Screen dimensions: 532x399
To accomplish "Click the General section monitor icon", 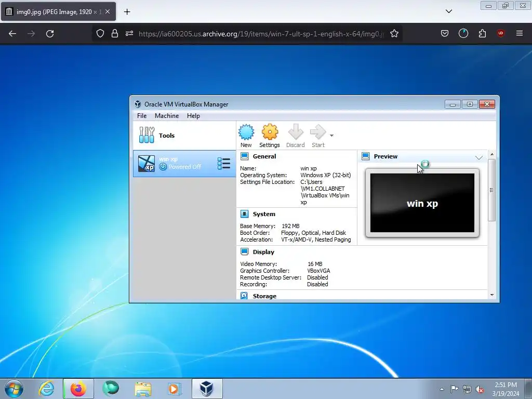I will 244,156.
